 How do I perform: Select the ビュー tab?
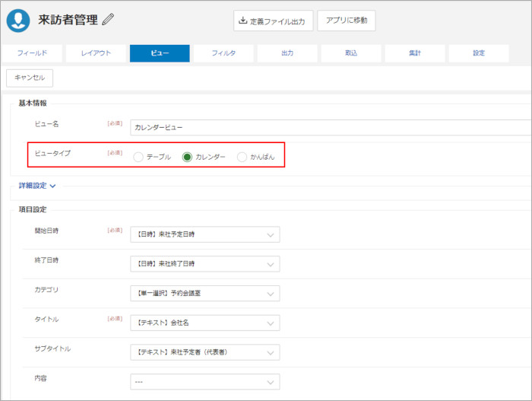160,53
